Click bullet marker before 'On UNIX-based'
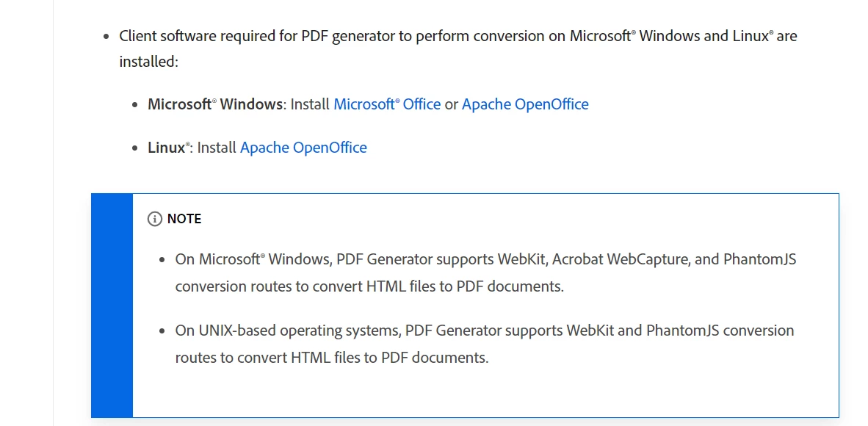The image size is (868, 426). pyautogui.click(x=162, y=331)
